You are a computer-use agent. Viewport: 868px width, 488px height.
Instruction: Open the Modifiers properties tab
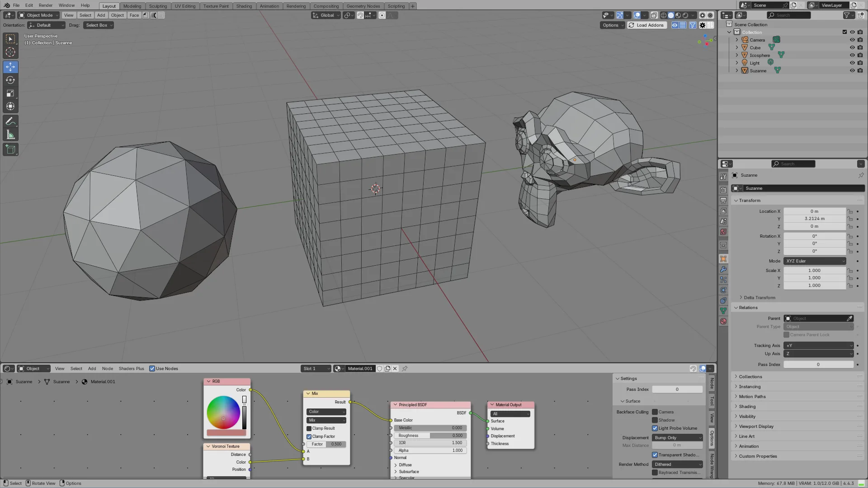pos(723,269)
